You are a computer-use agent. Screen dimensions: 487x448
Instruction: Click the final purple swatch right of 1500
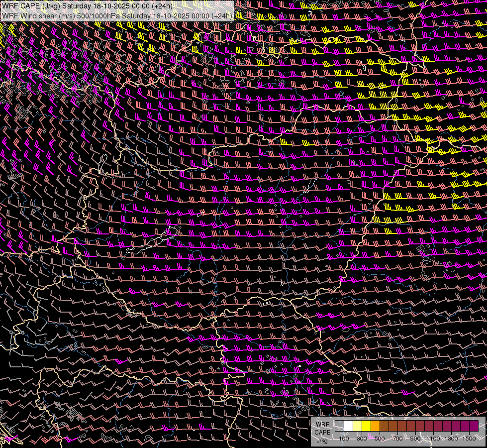click(474, 426)
